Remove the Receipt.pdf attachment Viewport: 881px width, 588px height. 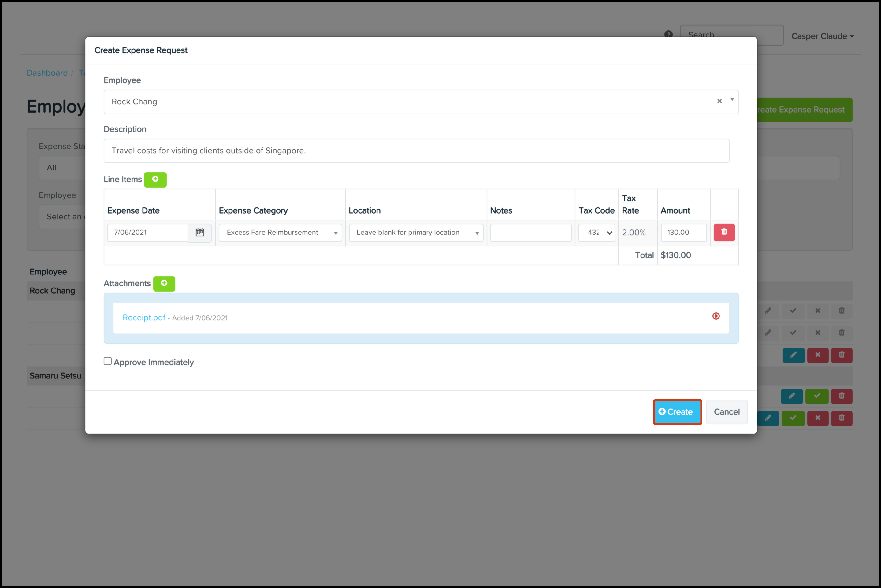[x=716, y=316]
